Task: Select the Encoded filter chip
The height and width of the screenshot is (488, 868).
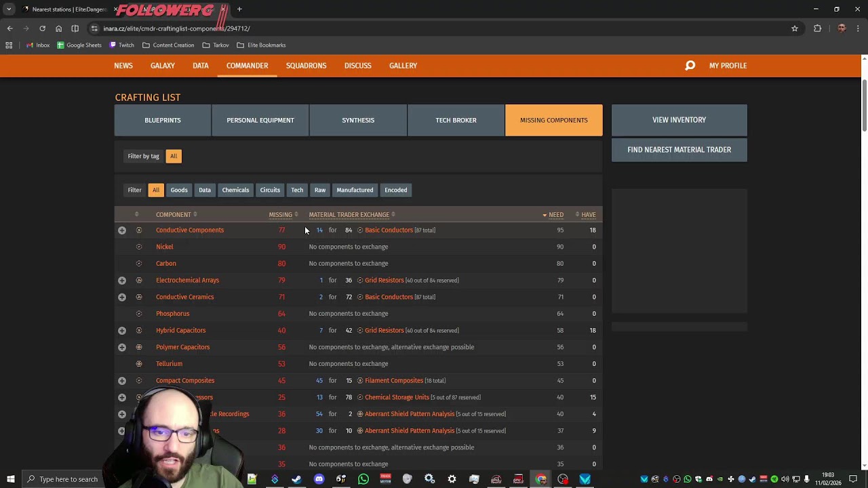Action: click(396, 190)
